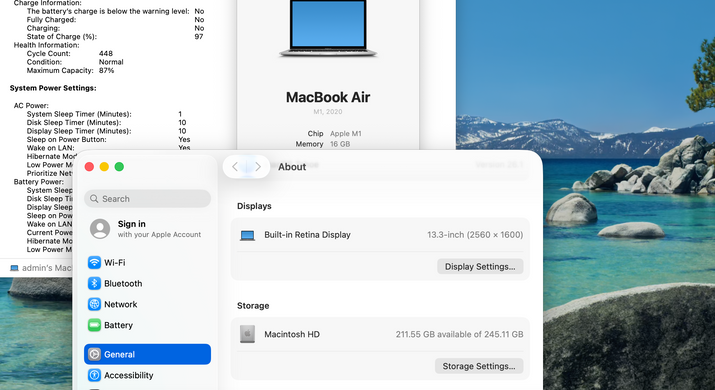Go back with the left chevron
This screenshot has width=715, height=390.
(235, 167)
